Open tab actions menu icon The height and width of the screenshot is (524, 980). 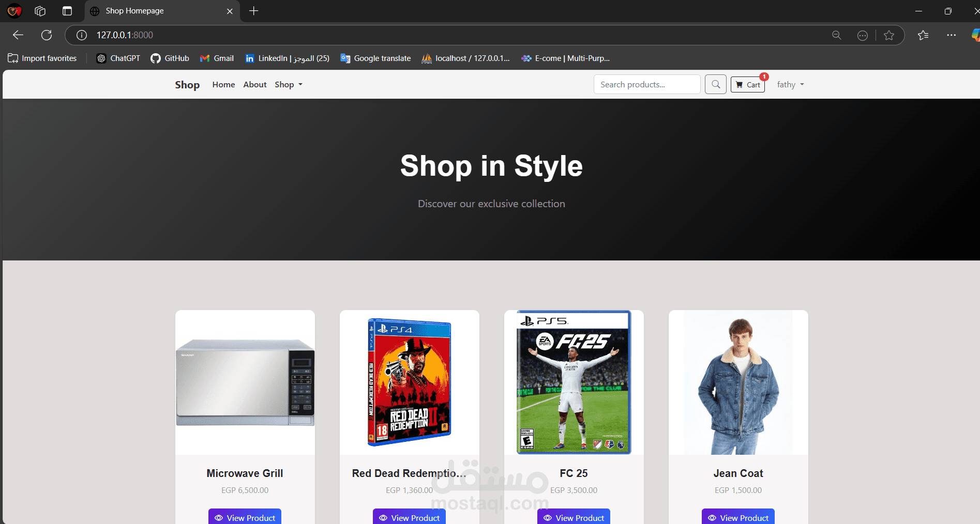pos(67,11)
